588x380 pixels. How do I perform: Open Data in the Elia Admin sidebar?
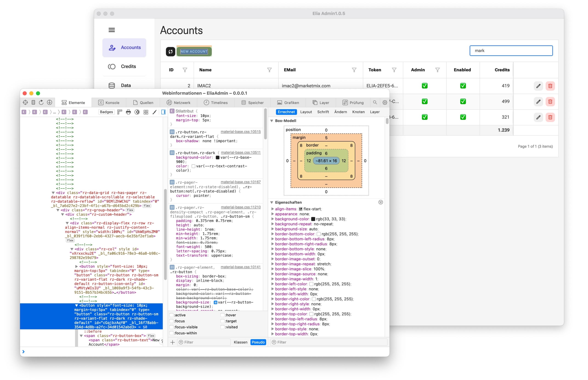124,85
